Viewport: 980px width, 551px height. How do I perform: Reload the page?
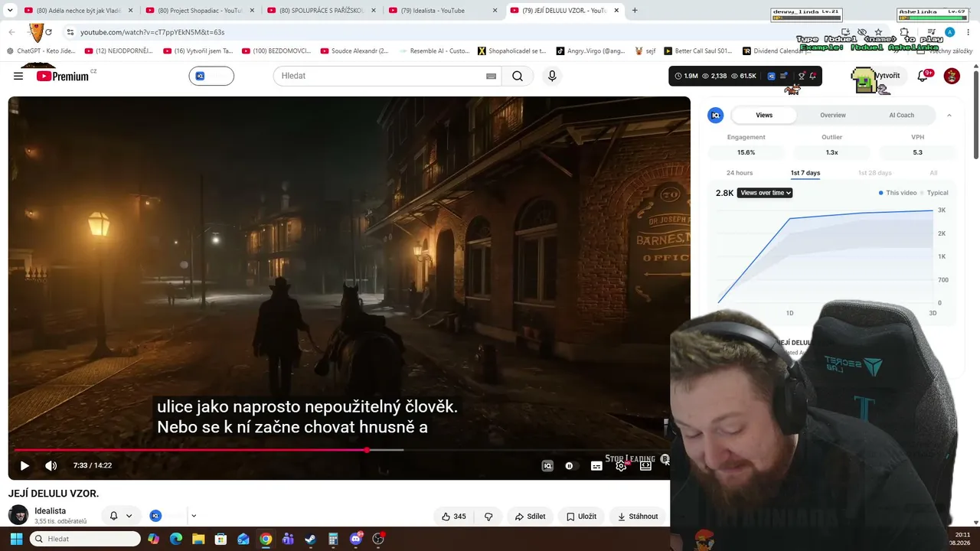pos(47,32)
